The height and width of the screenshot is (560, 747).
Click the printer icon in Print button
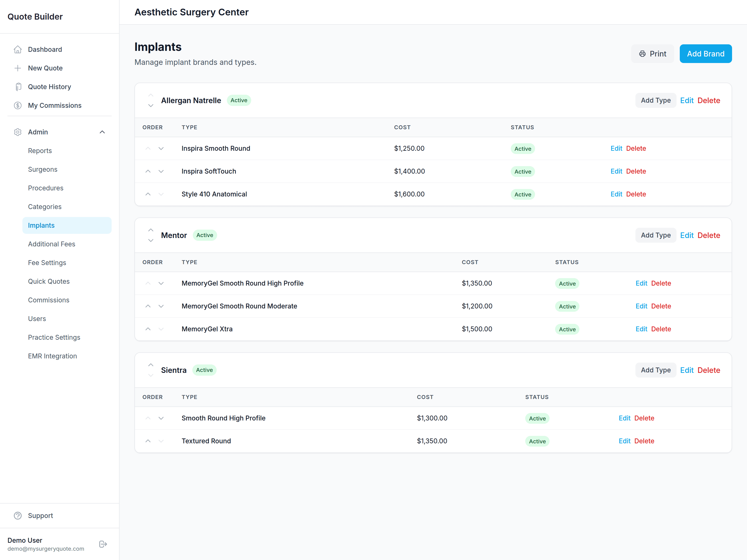click(x=642, y=54)
